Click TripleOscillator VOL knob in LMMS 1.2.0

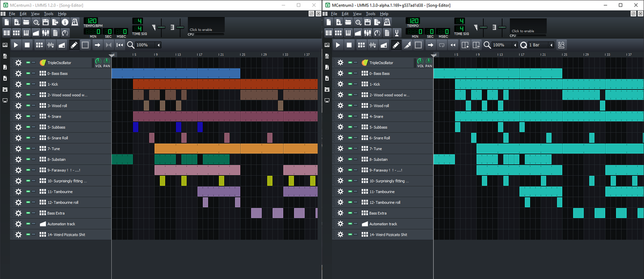[98, 61]
